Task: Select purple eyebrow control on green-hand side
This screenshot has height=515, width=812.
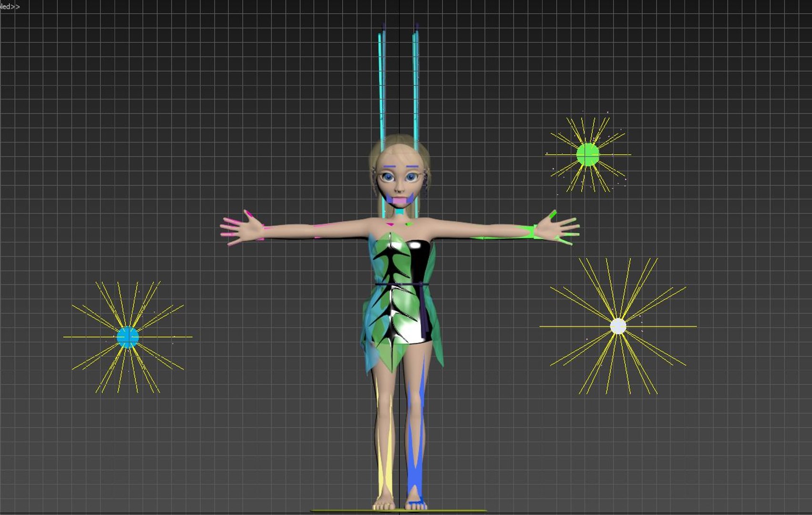Action: pyautogui.click(x=412, y=167)
